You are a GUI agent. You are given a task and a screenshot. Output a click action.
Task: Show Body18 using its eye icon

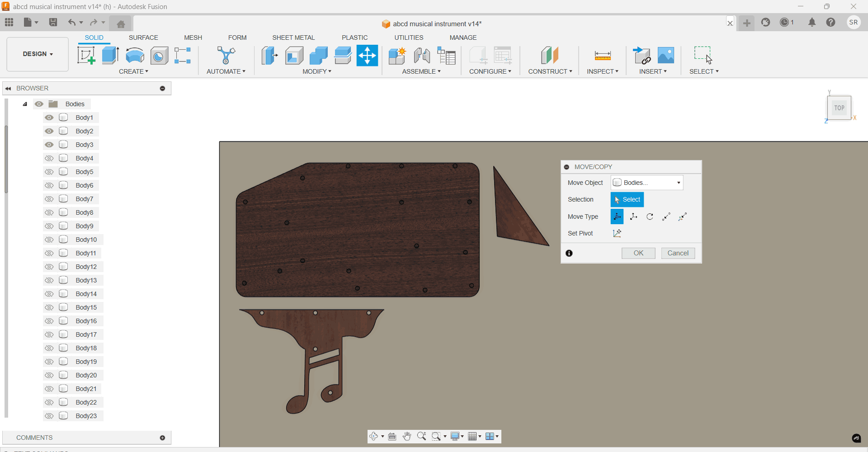point(49,348)
